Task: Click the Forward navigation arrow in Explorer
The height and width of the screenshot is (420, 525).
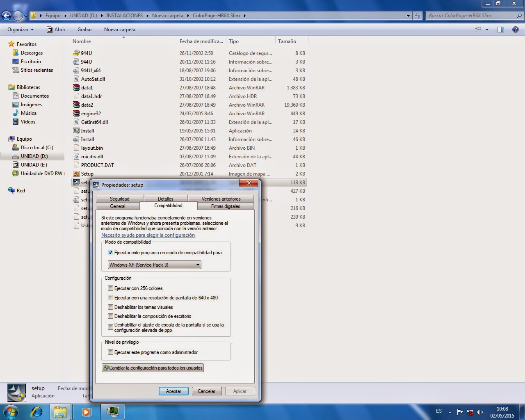Action: (18, 16)
